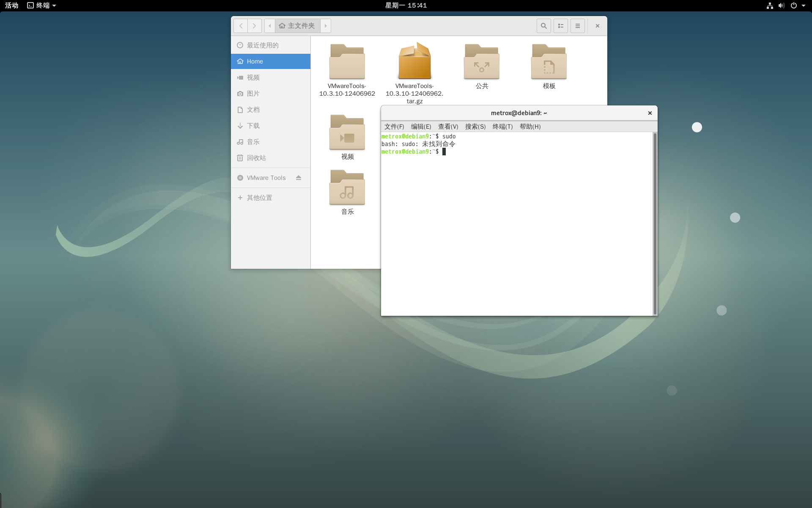Select the 模板 folder icon
The height and width of the screenshot is (508, 812).
point(549,62)
